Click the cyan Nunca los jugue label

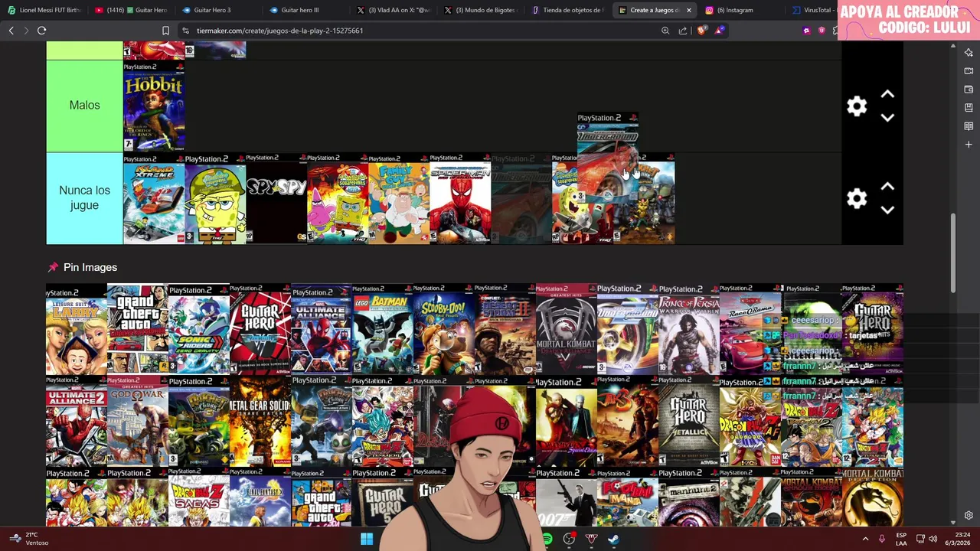[84, 198]
